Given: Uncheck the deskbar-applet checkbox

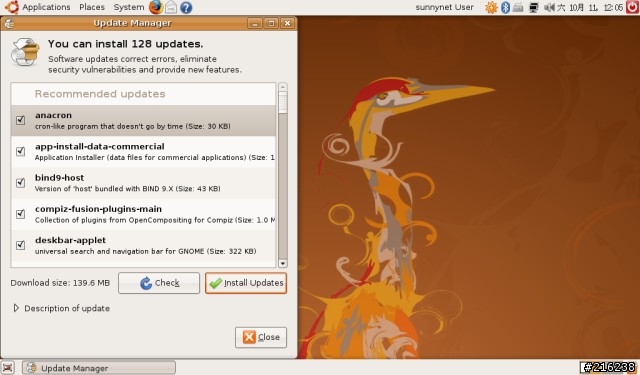Looking at the screenshot, I should click(20, 245).
